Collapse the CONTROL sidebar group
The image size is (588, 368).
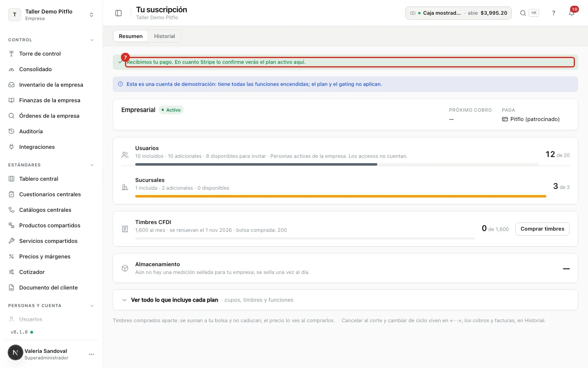[92, 40]
